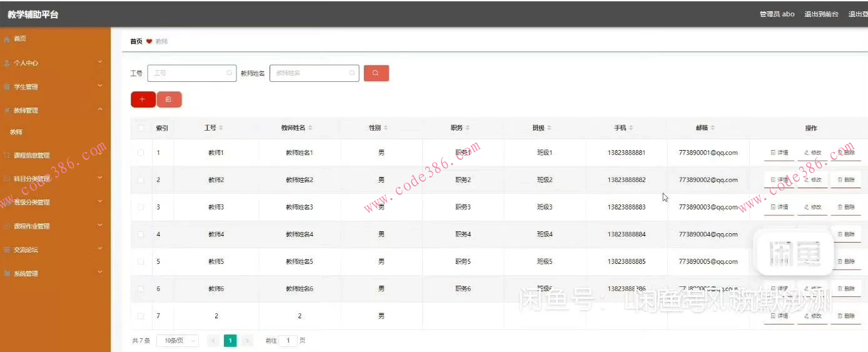Sort by 性别 column arrows
The image size is (868, 352).
386,128
